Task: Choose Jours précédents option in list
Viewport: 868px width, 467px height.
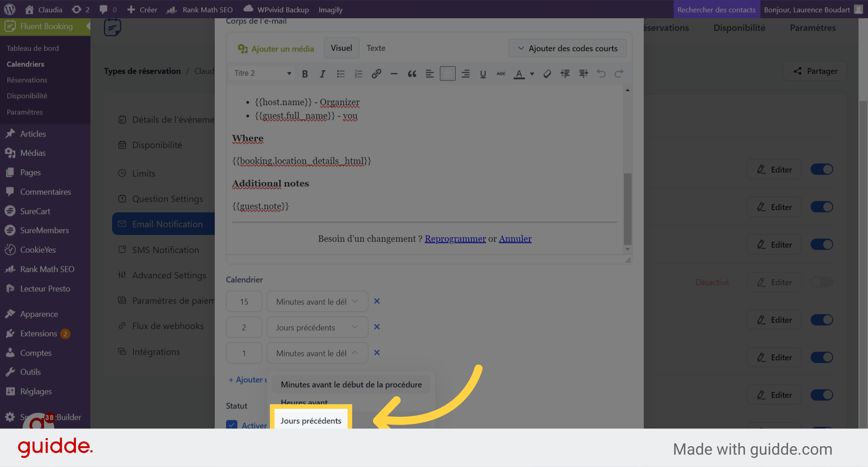Action: click(x=311, y=421)
